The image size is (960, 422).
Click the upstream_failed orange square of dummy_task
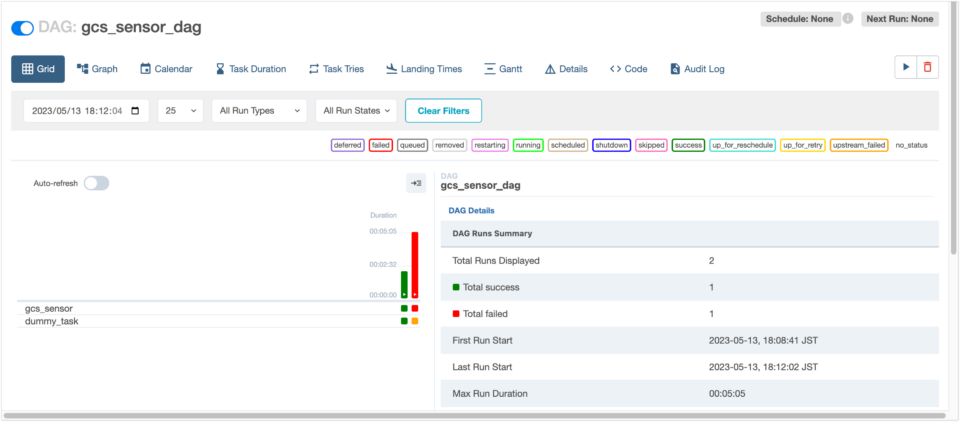click(415, 321)
